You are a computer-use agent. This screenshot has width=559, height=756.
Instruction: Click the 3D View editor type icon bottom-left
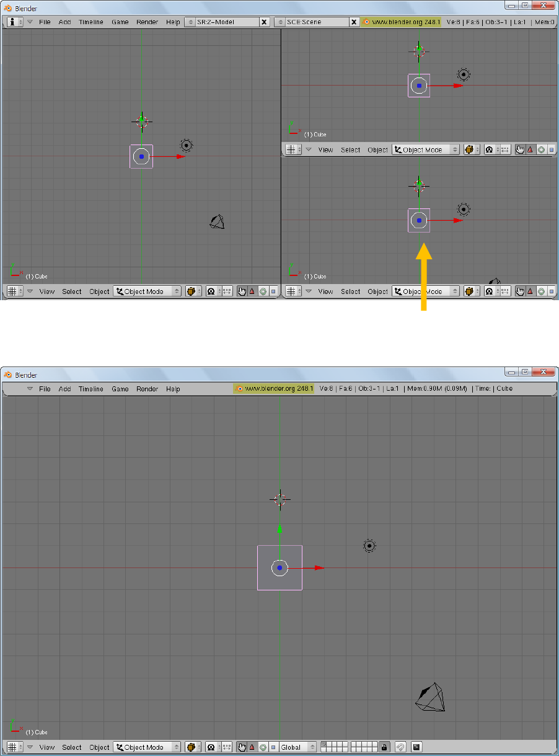(x=12, y=747)
